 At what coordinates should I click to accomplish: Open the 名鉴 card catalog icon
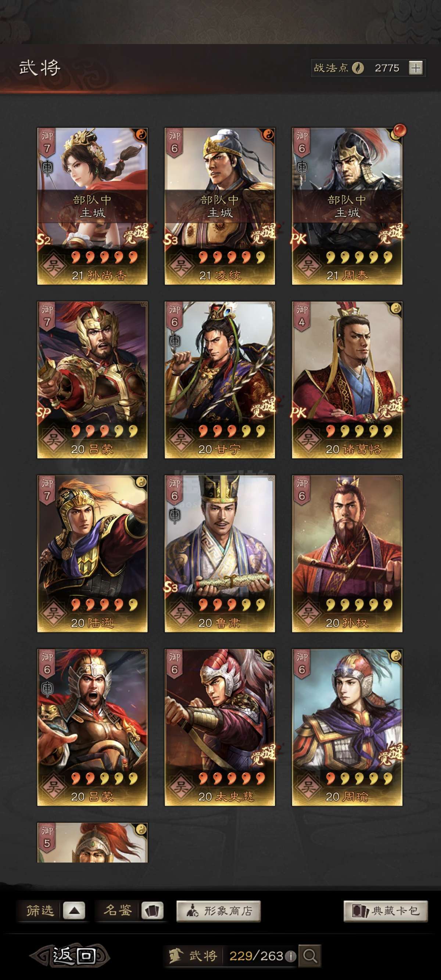[153, 911]
